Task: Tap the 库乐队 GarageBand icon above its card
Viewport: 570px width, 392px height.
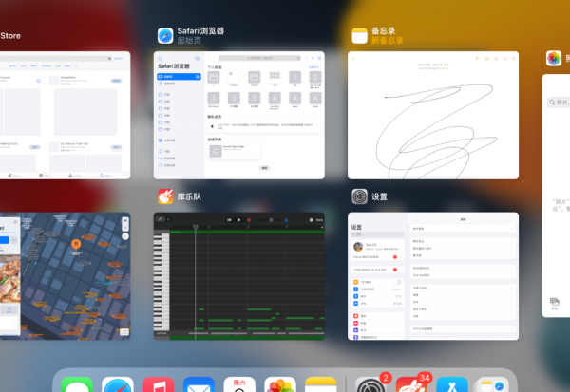Action: 165,196
